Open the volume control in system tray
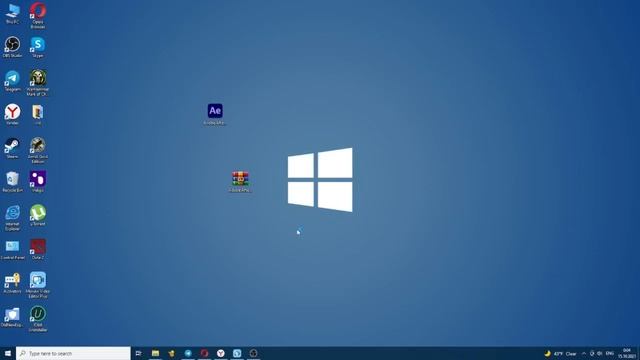 coord(599,353)
